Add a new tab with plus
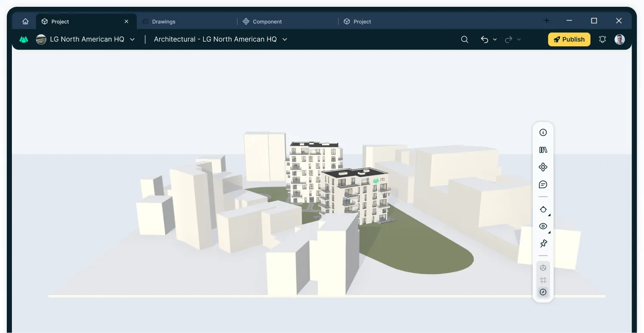 (x=547, y=20)
